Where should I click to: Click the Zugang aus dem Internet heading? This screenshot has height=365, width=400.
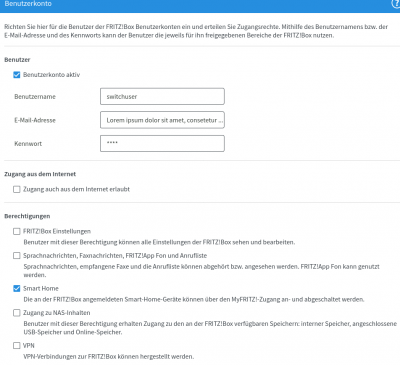click(x=40, y=174)
